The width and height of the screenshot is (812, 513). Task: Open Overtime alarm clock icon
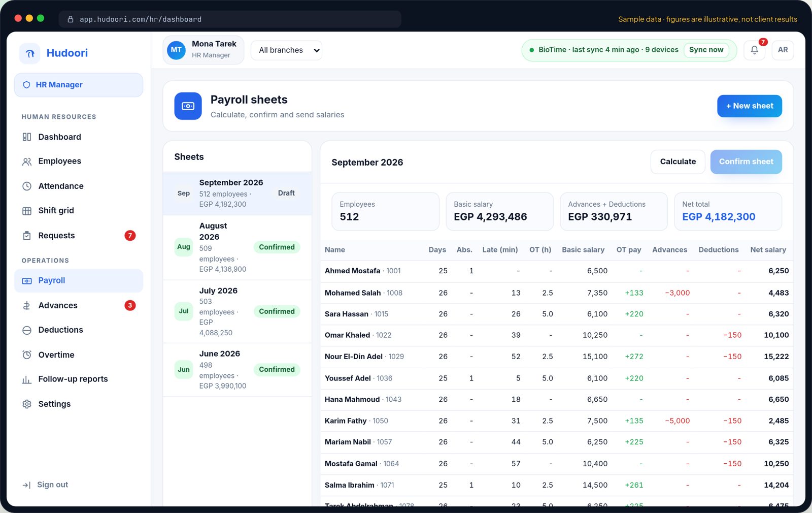[27, 355]
